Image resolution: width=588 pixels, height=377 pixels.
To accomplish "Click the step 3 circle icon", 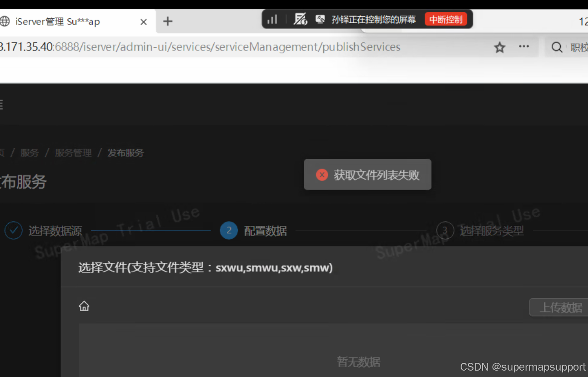I will click(445, 231).
